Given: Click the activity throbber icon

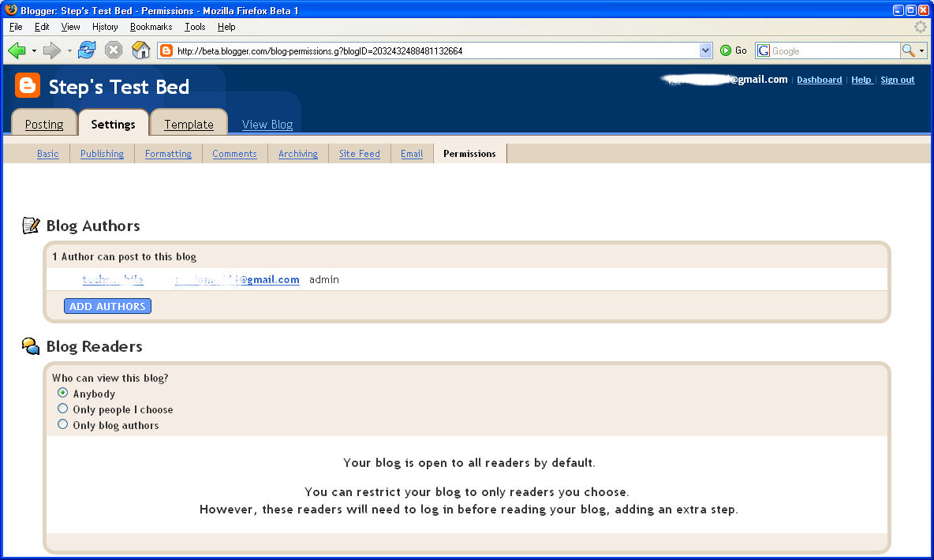Looking at the screenshot, I should [x=921, y=27].
